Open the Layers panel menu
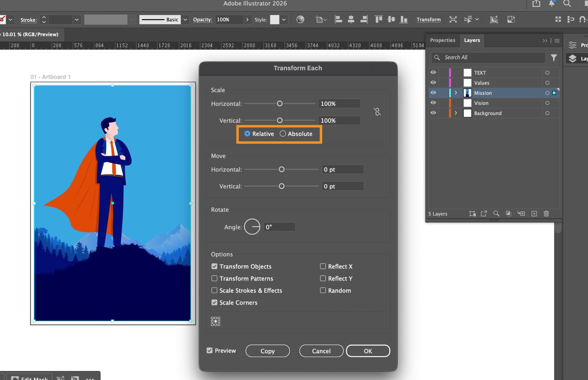This screenshot has height=380, width=588. 557,40
